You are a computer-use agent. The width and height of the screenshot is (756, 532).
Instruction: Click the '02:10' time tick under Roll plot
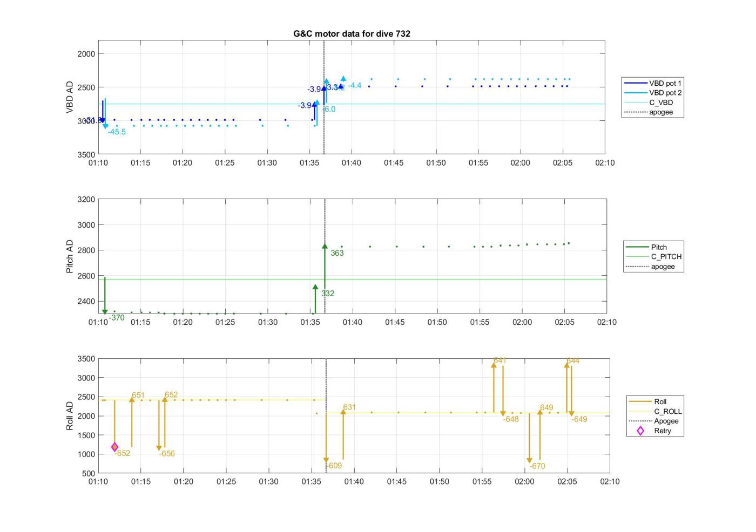tap(610, 481)
